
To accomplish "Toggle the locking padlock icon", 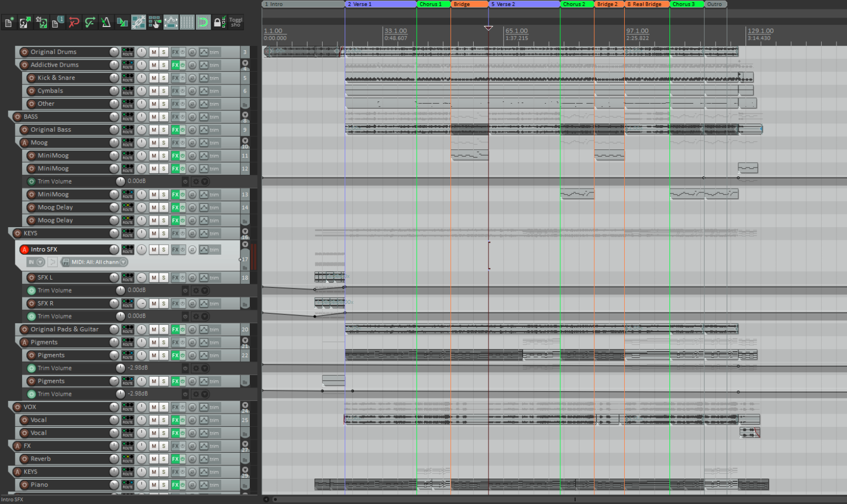I will point(218,23).
